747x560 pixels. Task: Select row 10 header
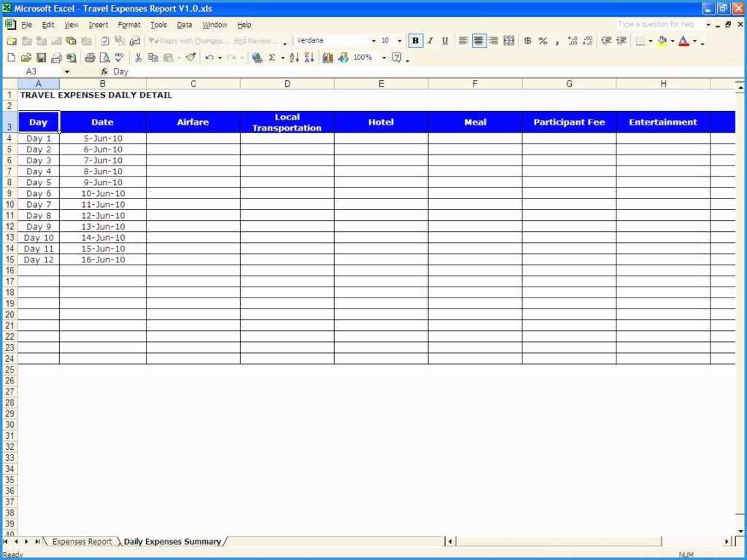click(x=9, y=204)
